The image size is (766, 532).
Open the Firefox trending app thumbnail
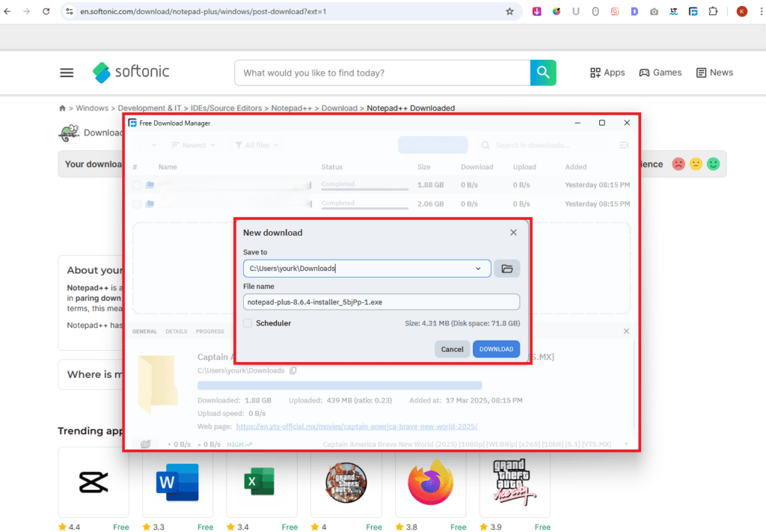[430, 483]
